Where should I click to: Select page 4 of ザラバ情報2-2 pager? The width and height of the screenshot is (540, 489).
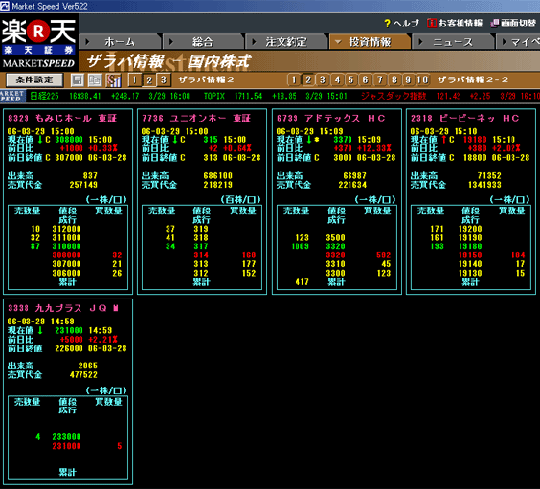click(337, 80)
